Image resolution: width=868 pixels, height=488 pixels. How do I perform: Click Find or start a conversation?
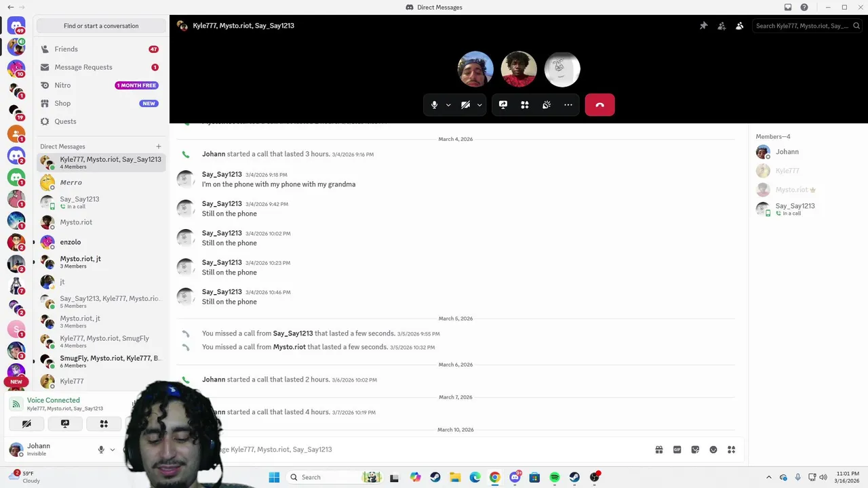tap(101, 26)
